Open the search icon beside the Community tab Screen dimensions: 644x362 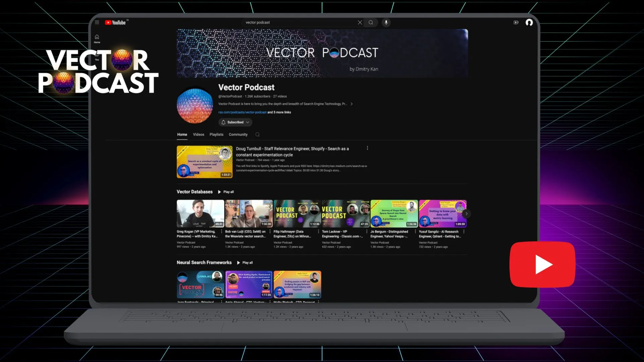257,134
